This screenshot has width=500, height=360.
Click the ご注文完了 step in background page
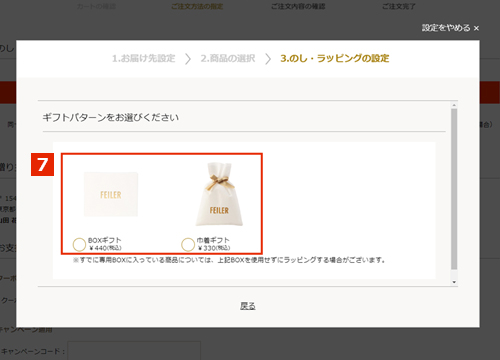(x=399, y=6)
